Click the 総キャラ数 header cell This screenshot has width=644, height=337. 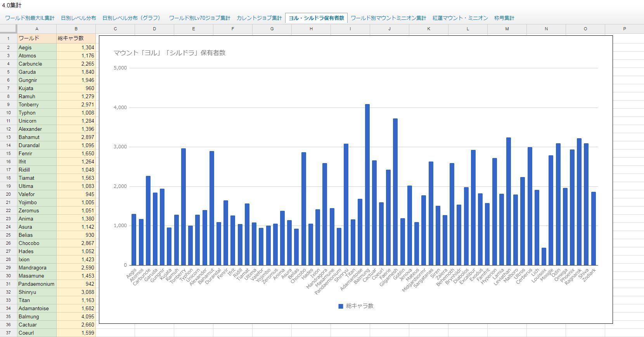pos(76,38)
